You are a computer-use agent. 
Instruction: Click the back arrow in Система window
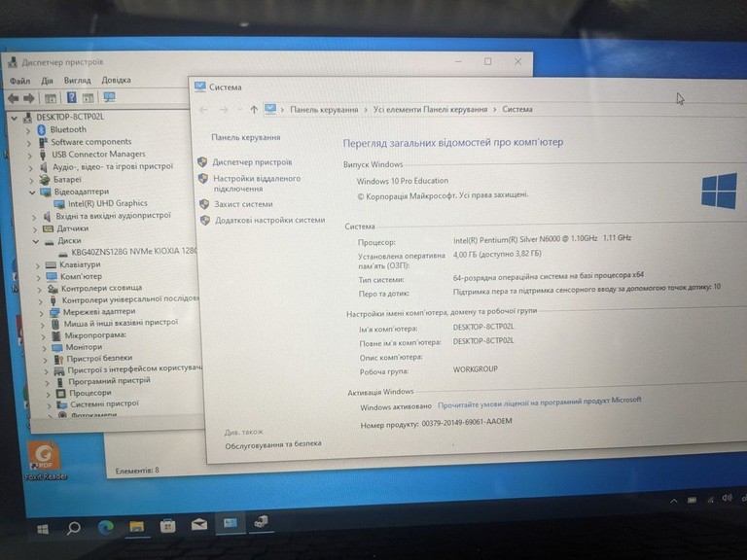[x=203, y=110]
